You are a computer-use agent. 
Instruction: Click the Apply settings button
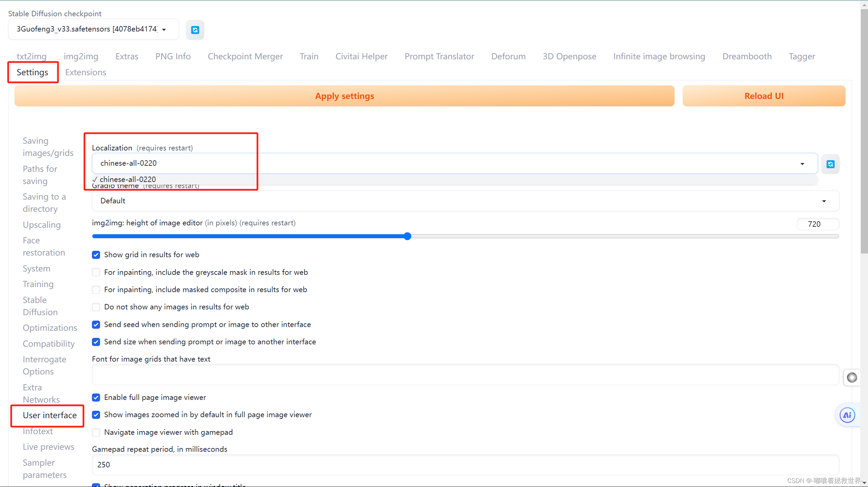344,96
